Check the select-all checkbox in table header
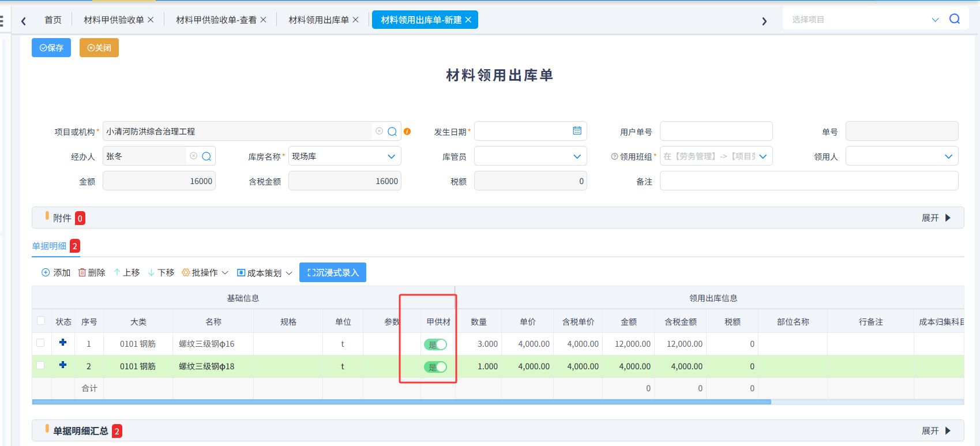Screen dimensions: 980x446 pos(41,321)
